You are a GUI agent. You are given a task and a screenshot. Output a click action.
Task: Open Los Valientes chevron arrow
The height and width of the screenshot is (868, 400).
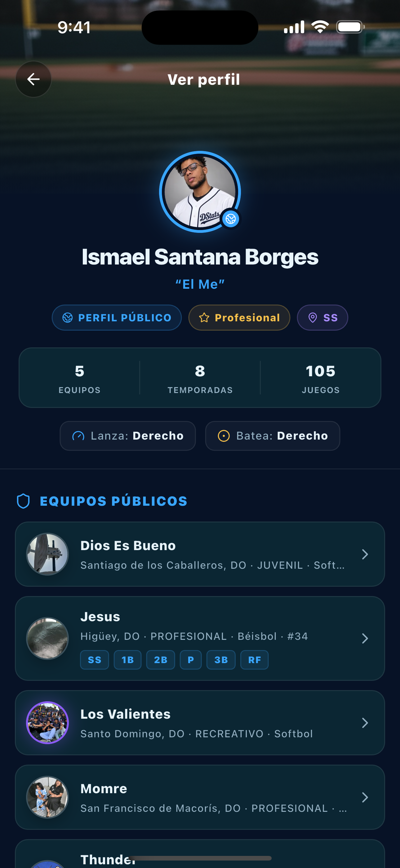[365, 723]
